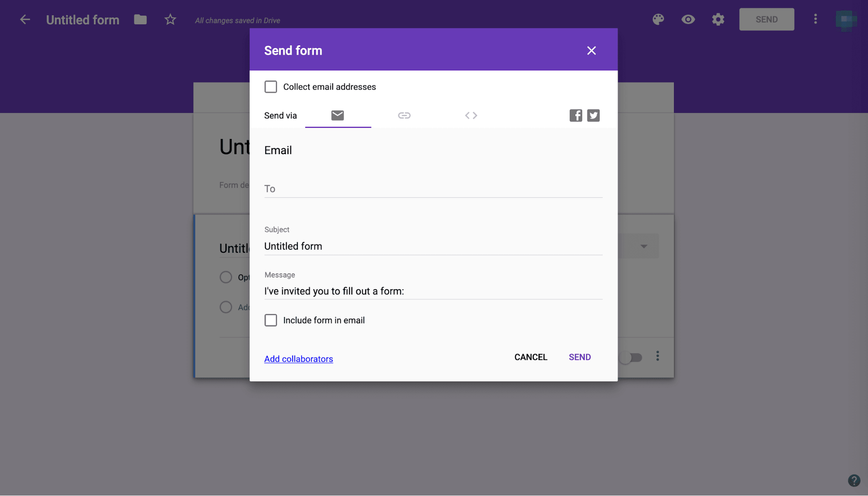868x496 pixels.
Task: Click the email send via icon
Action: point(337,115)
